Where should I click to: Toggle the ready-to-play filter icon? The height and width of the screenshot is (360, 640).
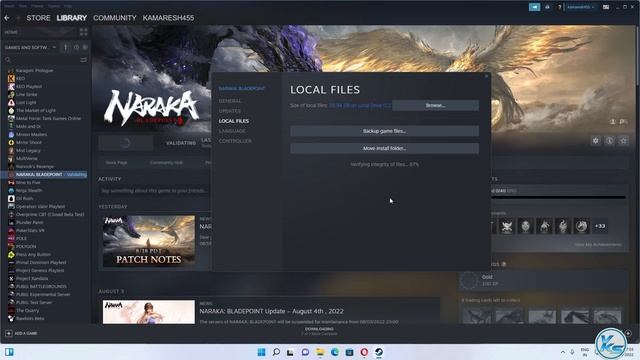pos(85,47)
